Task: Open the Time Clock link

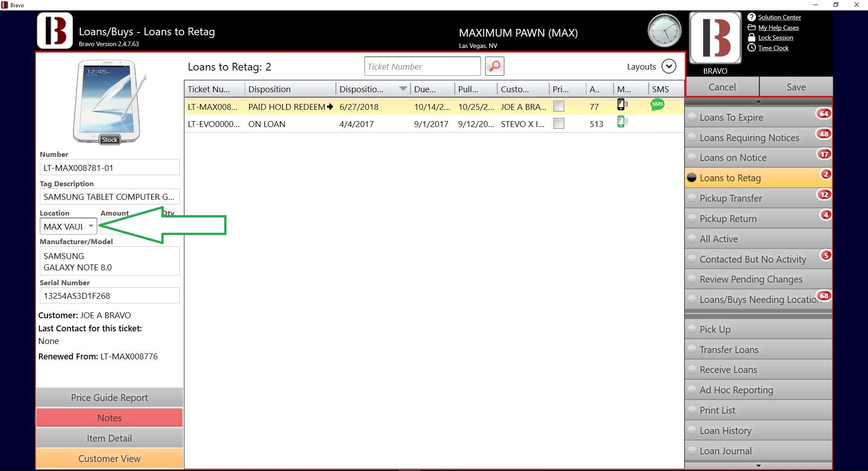Action: tap(773, 48)
